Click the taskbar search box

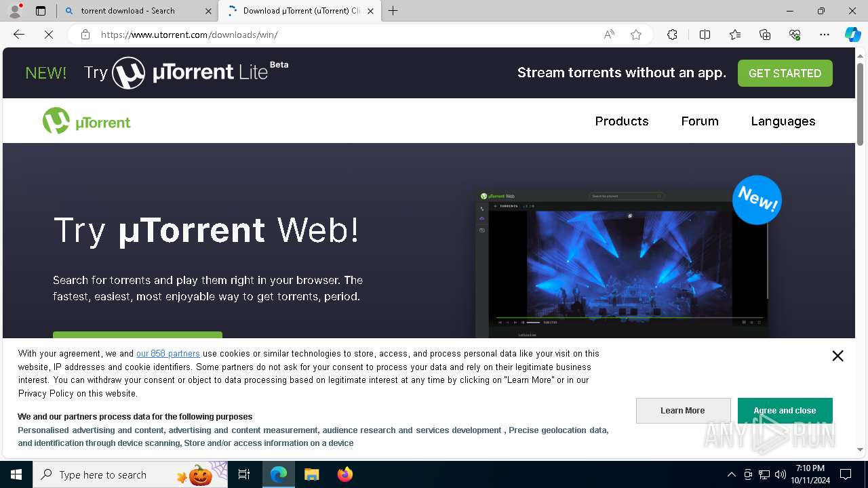[x=130, y=474]
